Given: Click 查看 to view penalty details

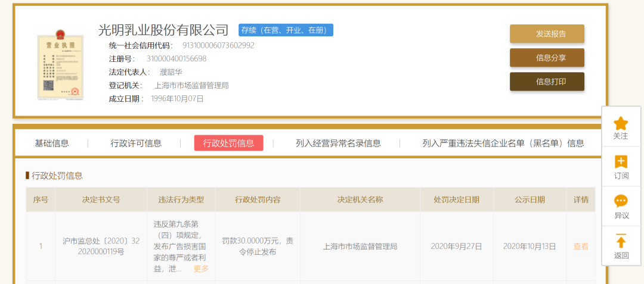Looking at the screenshot, I should point(581,246).
